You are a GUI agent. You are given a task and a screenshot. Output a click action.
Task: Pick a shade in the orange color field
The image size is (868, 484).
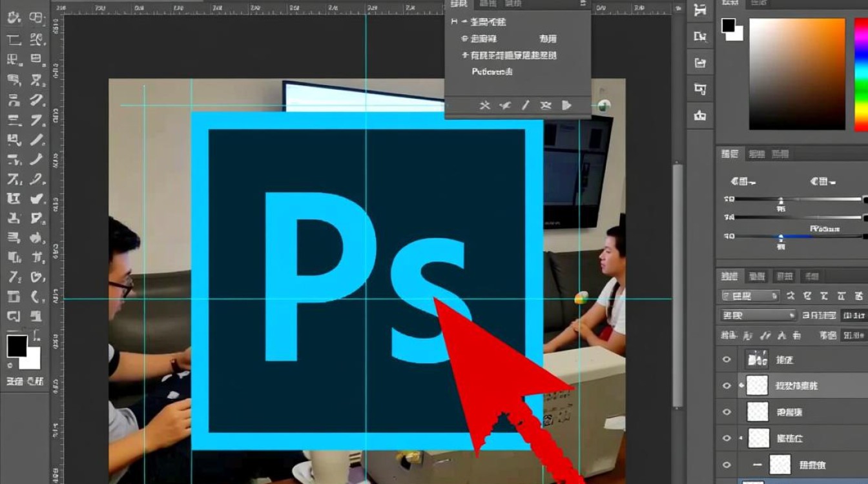797,74
